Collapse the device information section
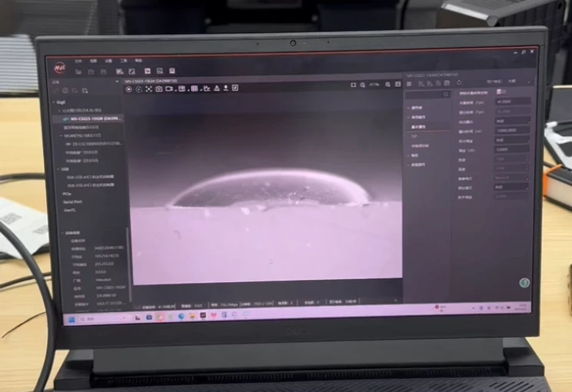572x392 pixels. (62, 233)
